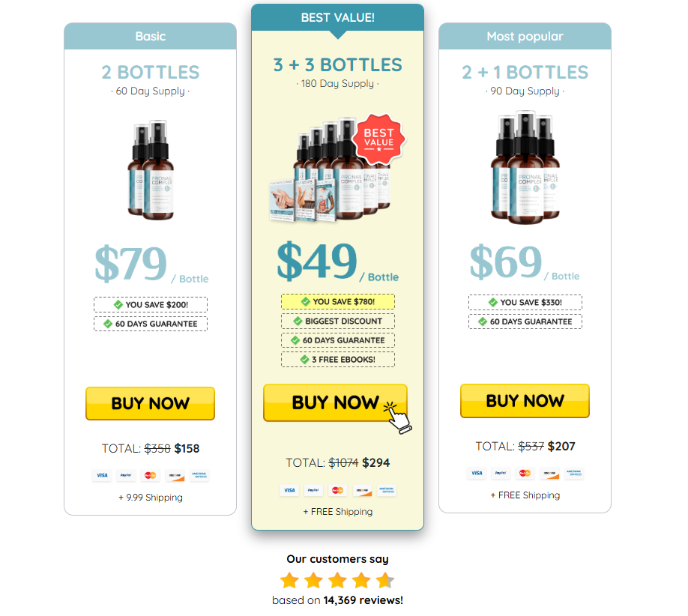Click the 14,369 reviews text

(363, 600)
